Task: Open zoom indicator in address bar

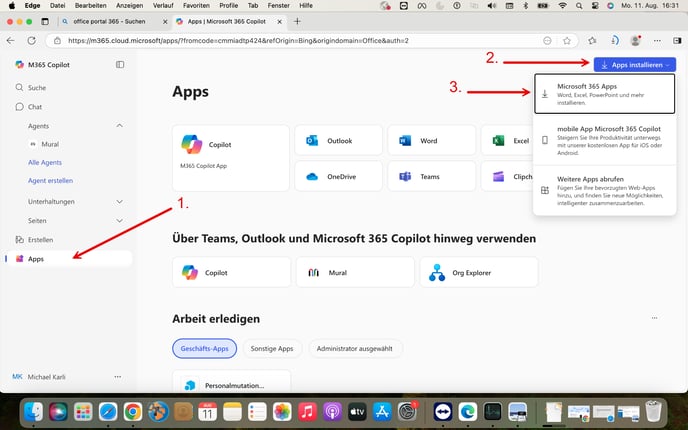Action: [547, 41]
